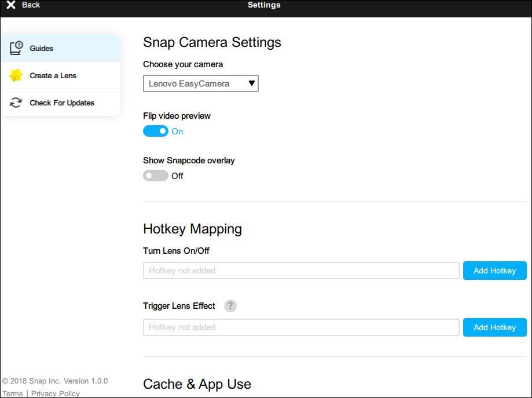Screen dimensions: 532x398
Task: Focus the Trigger Lens Effect hotkey field
Action: [x=301, y=327]
